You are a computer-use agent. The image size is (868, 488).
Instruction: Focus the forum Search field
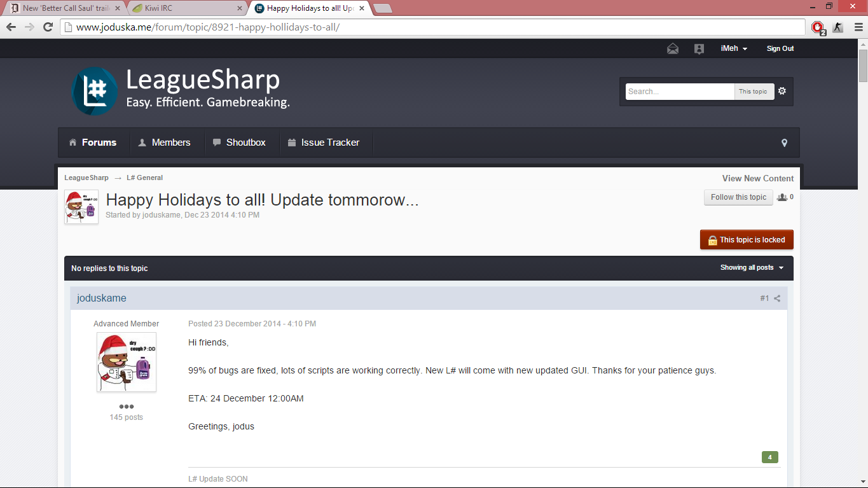tap(680, 92)
